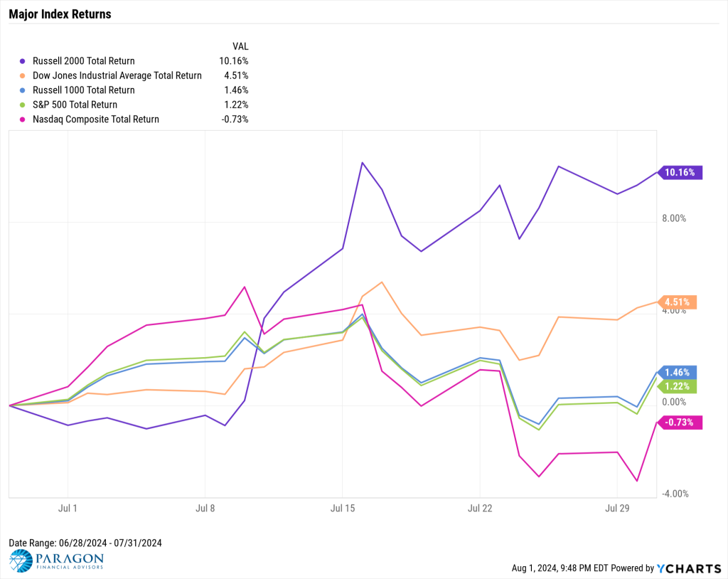Screen dimensions: 728x579
Task: Click the green S&P 500 legend dot
Action: [22, 105]
